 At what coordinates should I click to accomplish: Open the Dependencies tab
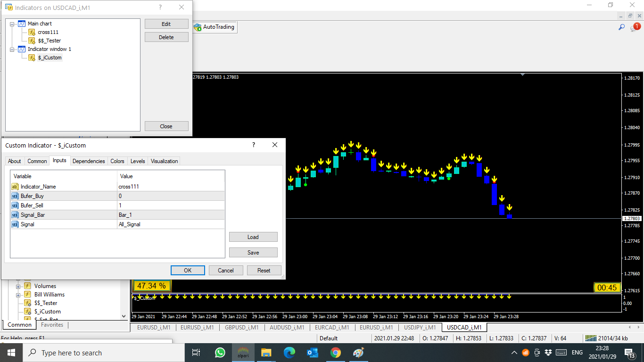(89, 161)
